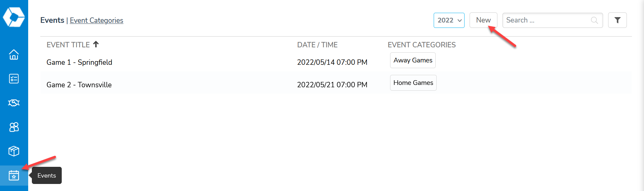
Task: Select the Events heading tab
Action: (52, 20)
